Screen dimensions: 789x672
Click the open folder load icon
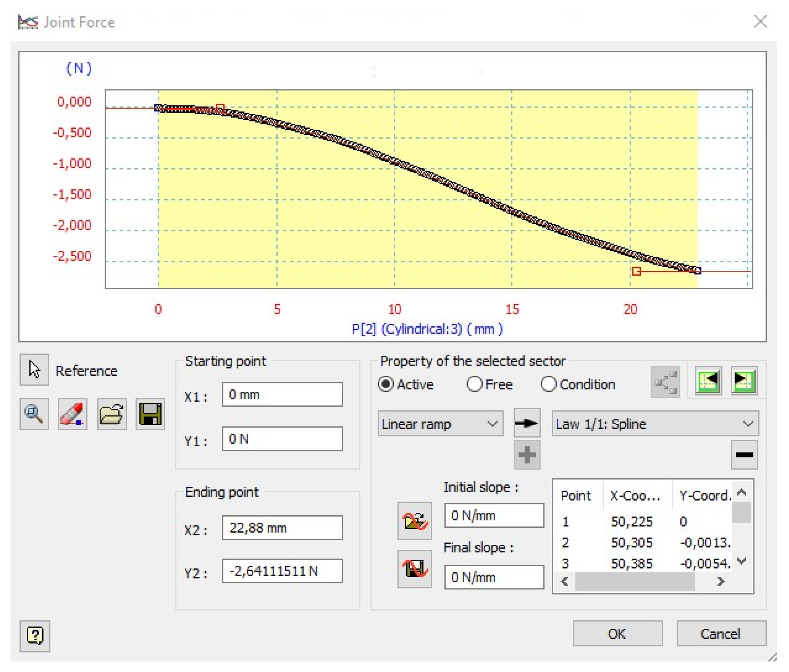click(112, 414)
